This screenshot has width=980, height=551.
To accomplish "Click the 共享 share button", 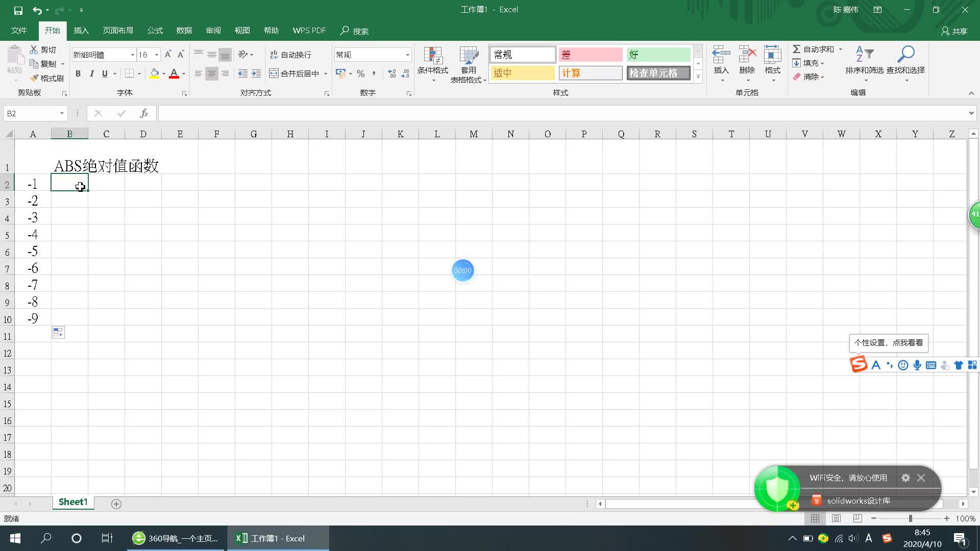I will (x=954, y=31).
